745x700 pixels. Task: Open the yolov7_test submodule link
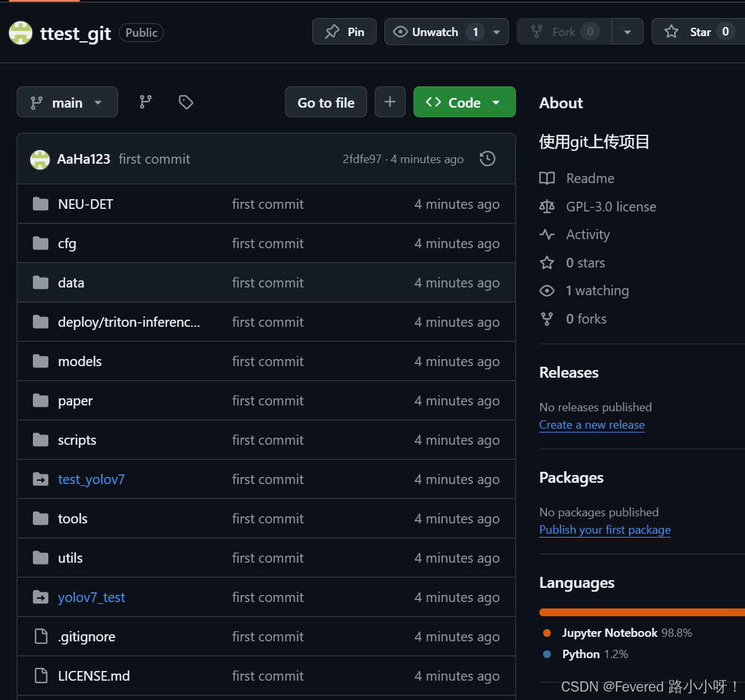[91, 598]
